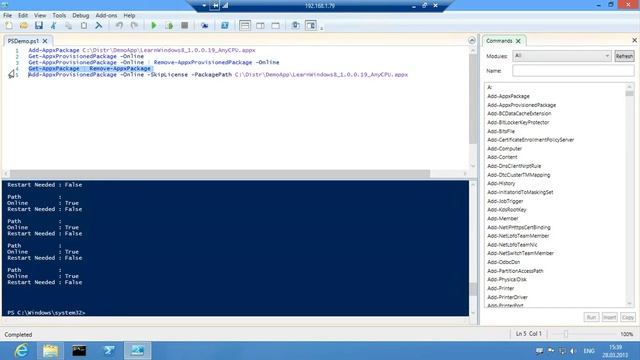
Task: Click the PS C:\Windows\system32> console prompt
Action: (46, 313)
